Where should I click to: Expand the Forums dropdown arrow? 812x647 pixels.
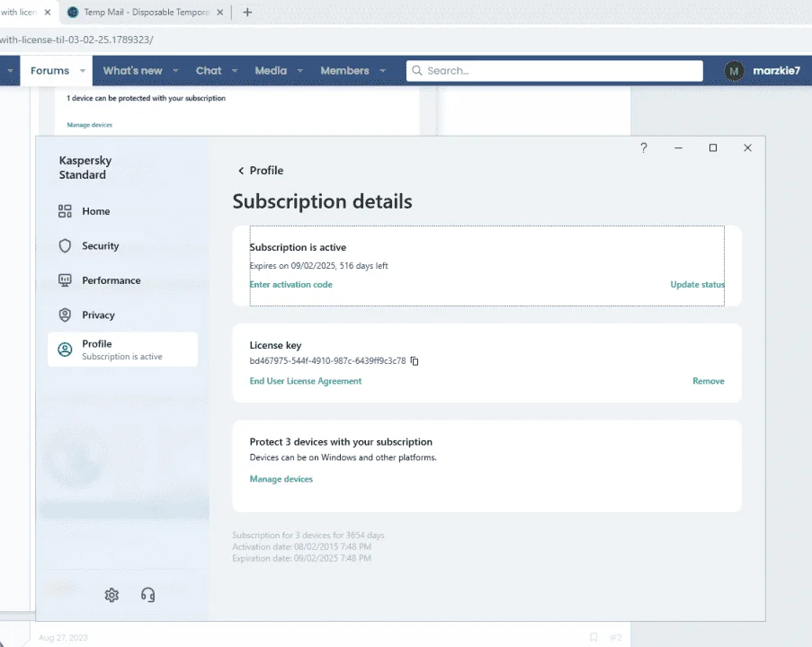(x=83, y=71)
